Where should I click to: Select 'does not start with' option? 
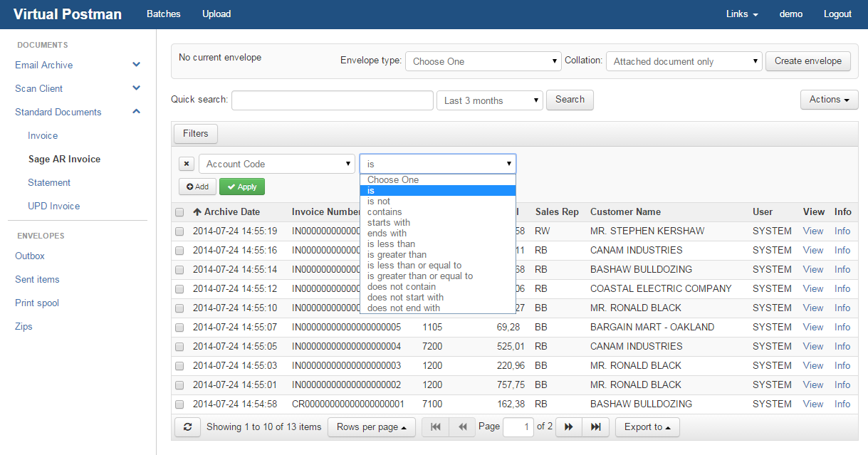(x=405, y=298)
